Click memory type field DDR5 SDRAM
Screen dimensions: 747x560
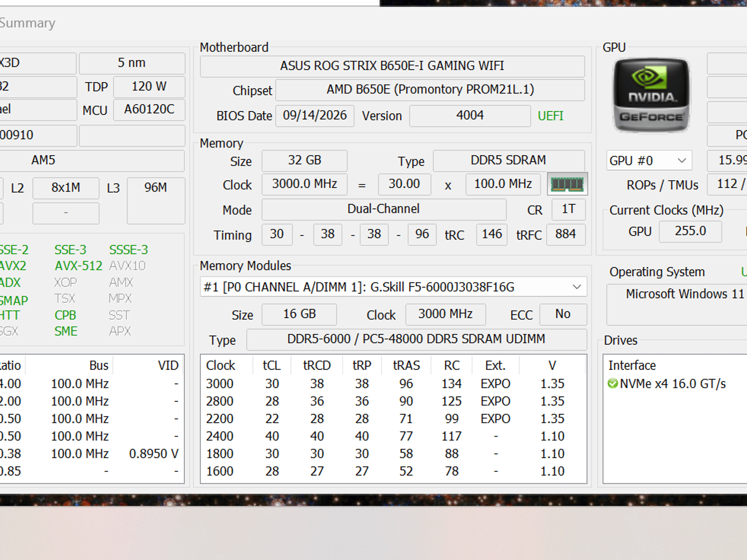[x=508, y=160]
